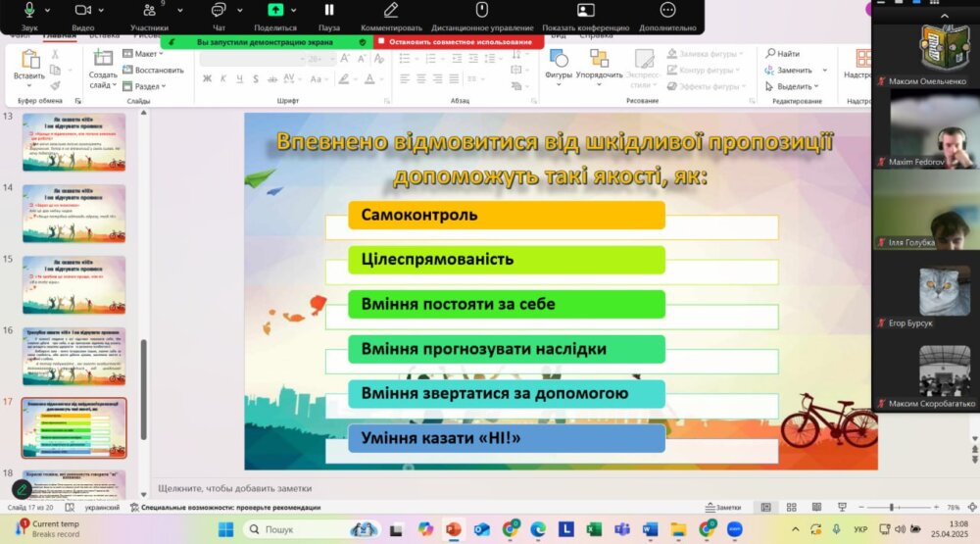The height and width of the screenshot is (544, 980).
Task: Click the 78% zoom level
Action: click(x=954, y=508)
